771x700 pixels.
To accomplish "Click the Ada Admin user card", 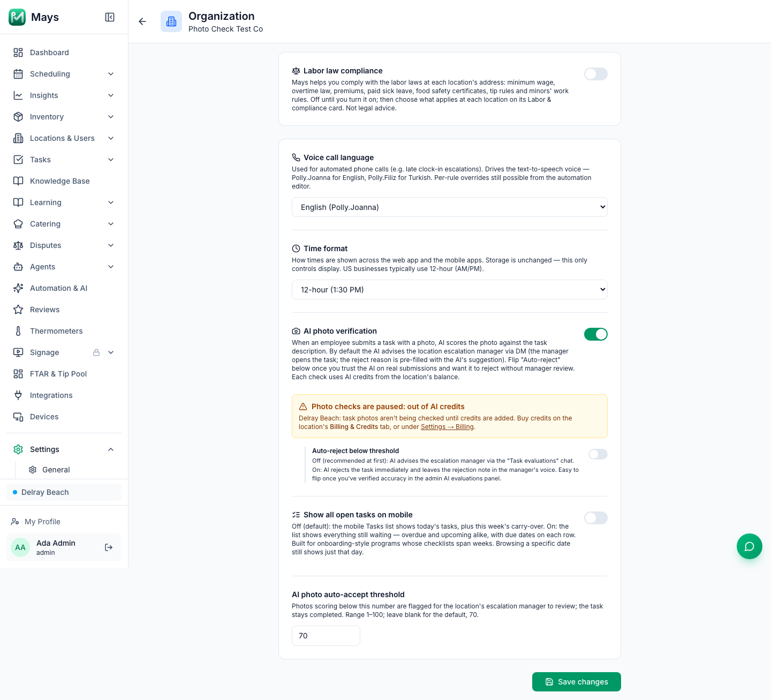I will click(x=64, y=547).
